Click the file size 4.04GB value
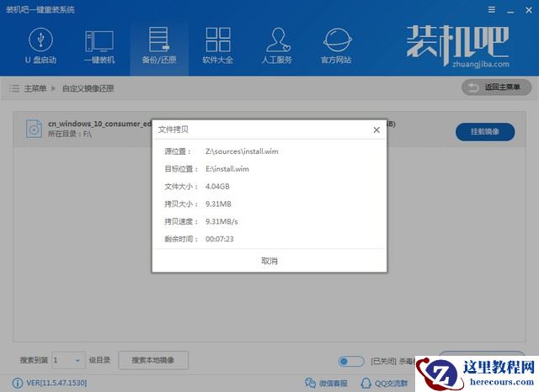 pyautogui.click(x=217, y=187)
